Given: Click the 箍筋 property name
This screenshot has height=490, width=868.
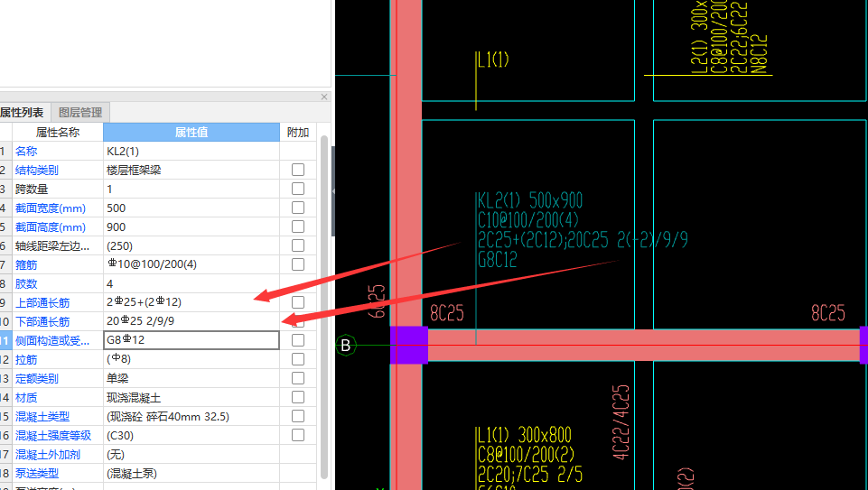Looking at the screenshot, I should pyautogui.click(x=26, y=265).
